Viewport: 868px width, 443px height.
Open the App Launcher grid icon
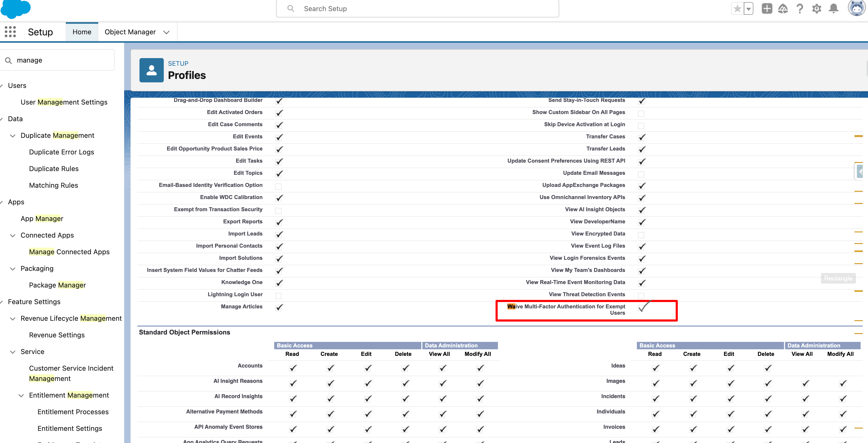pyautogui.click(x=10, y=32)
